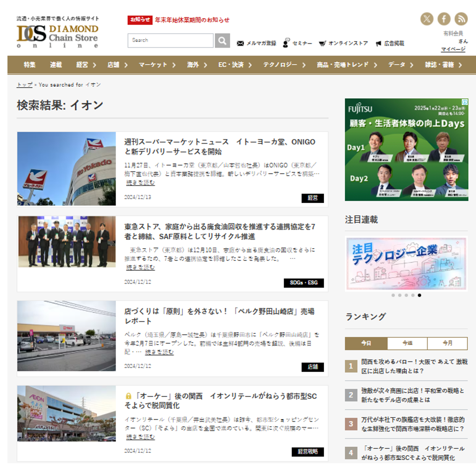The width and height of the screenshot is (476, 466).
Task: Open the Ito Yokado article thumbnail
Action: [66, 169]
